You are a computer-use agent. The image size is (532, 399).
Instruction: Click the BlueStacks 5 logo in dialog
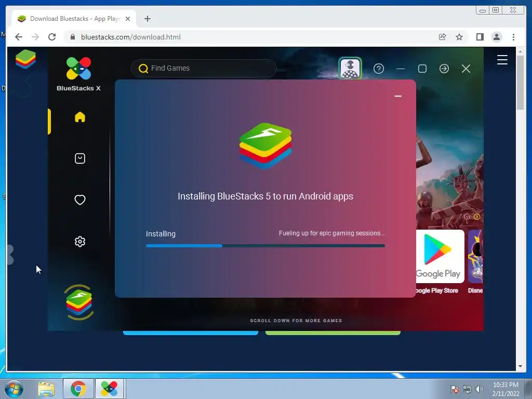click(265, 146)
